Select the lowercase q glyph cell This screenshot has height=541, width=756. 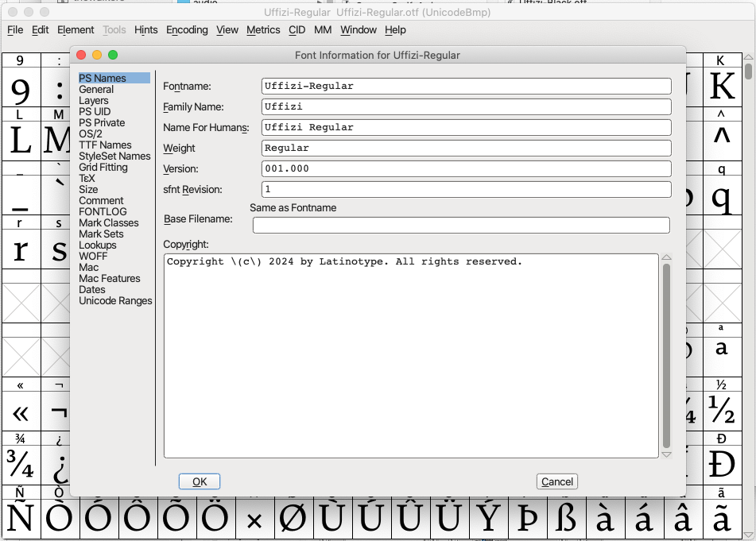pos(723,195)
